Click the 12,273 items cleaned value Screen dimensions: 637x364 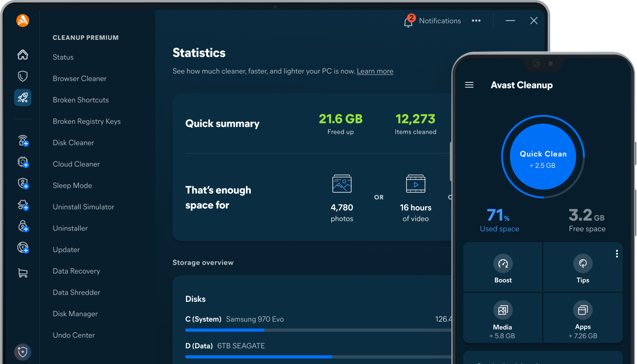pyautogui.click(x=416, y=119)
